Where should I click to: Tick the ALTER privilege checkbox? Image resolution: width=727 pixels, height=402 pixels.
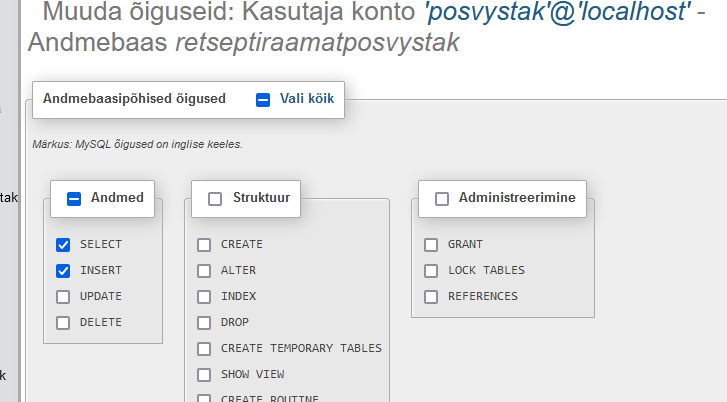[x=204, y=270]
